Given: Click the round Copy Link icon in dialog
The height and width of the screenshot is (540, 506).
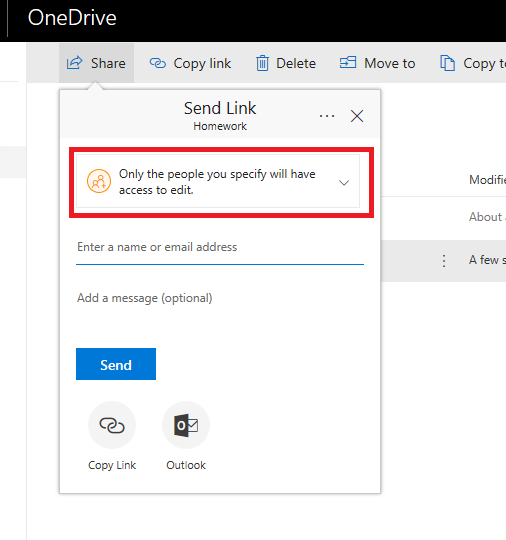Looking at the screenshot, I should point(112,425).
